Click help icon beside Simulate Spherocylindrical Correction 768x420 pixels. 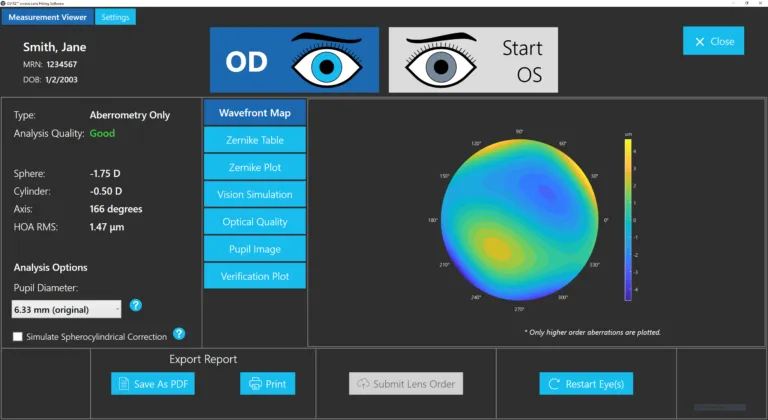click(179, 334)
